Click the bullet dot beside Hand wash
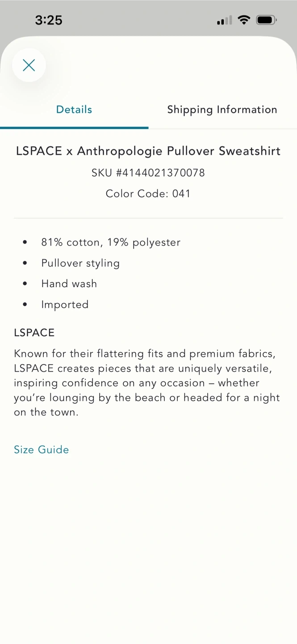This screenshot has width=297, height=644. [x=25, y=284]
